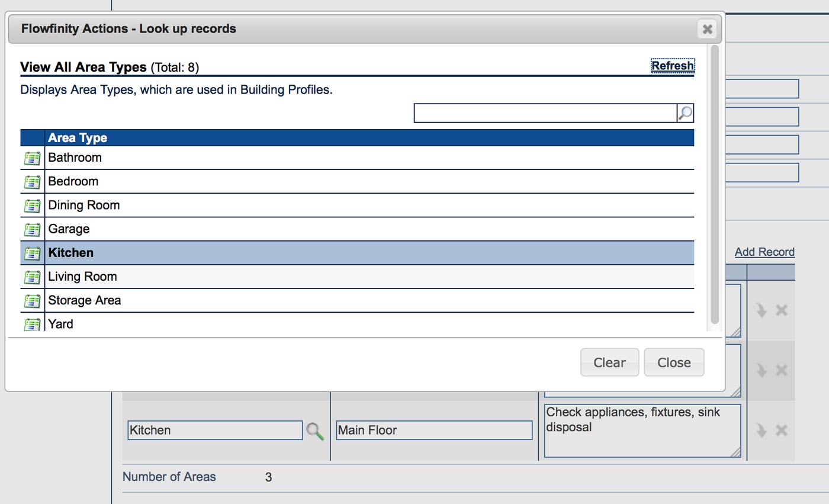Click the record icon beside Bathroom
Screen dimensions: 829x504
tap(32, 158)
